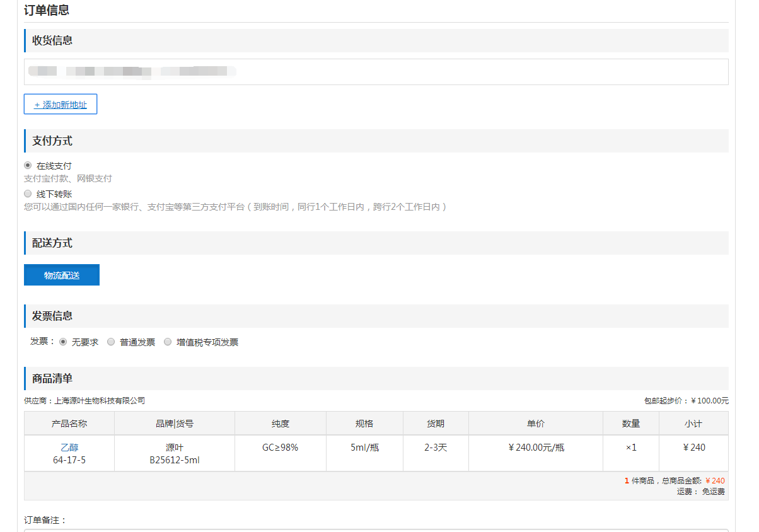This screenshot has width=759, height=532.
Task: Click the 小计 column header
Action: (693, 424)
